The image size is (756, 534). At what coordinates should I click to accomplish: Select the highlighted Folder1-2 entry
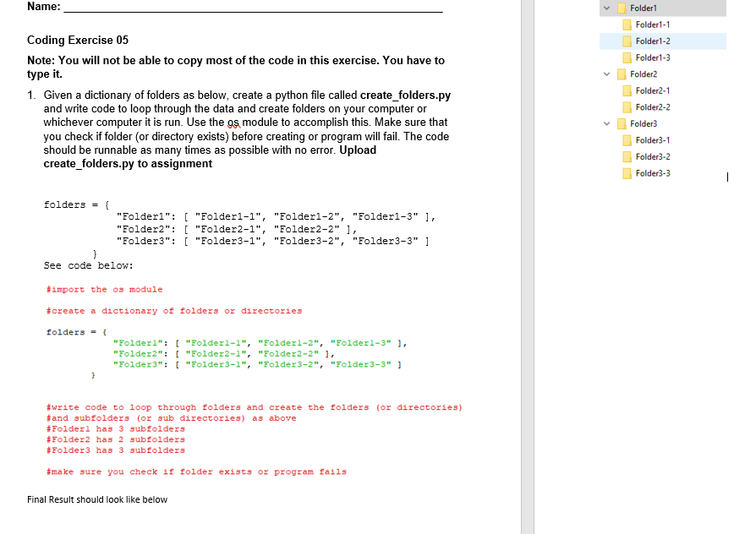[654, 41]
